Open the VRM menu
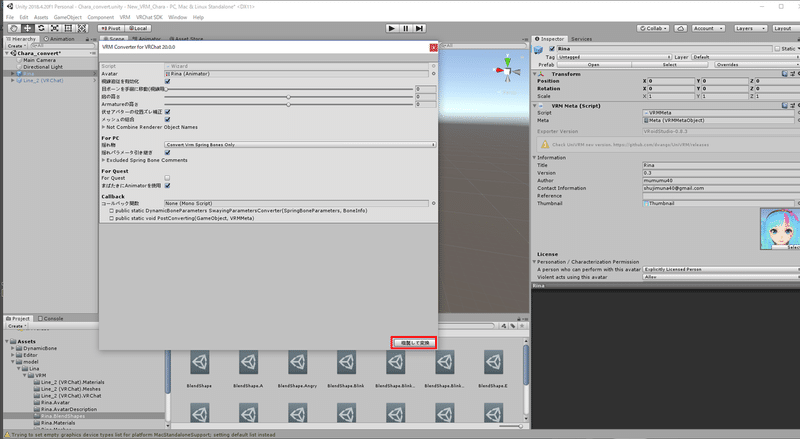This screenshot has height=439, width=800. point(125,17)
